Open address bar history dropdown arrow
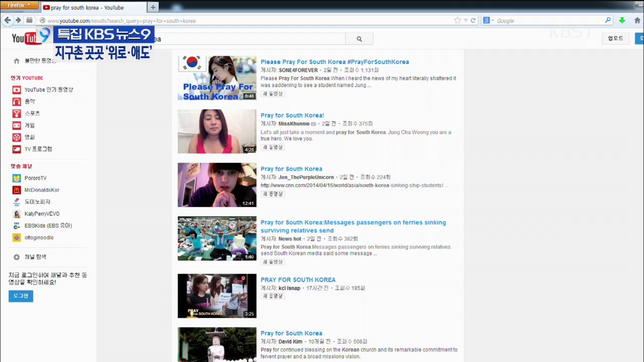 (465, 21)
